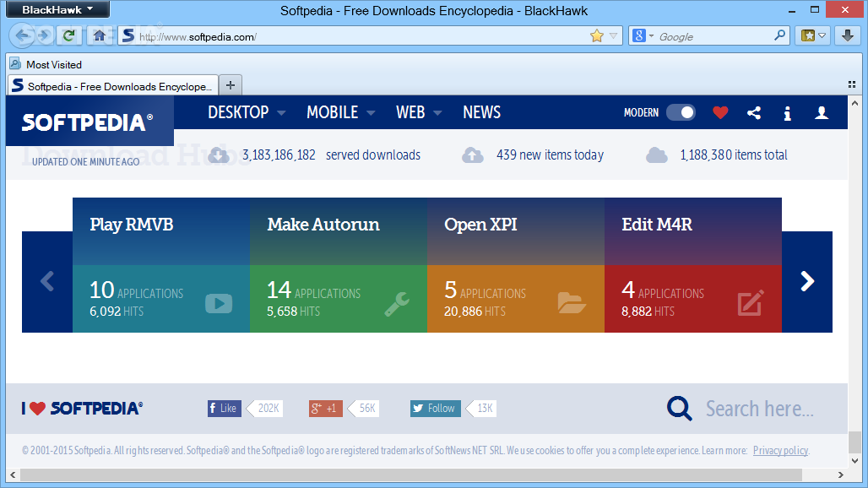Open the Privacy policy link

(x=780, y=450)
